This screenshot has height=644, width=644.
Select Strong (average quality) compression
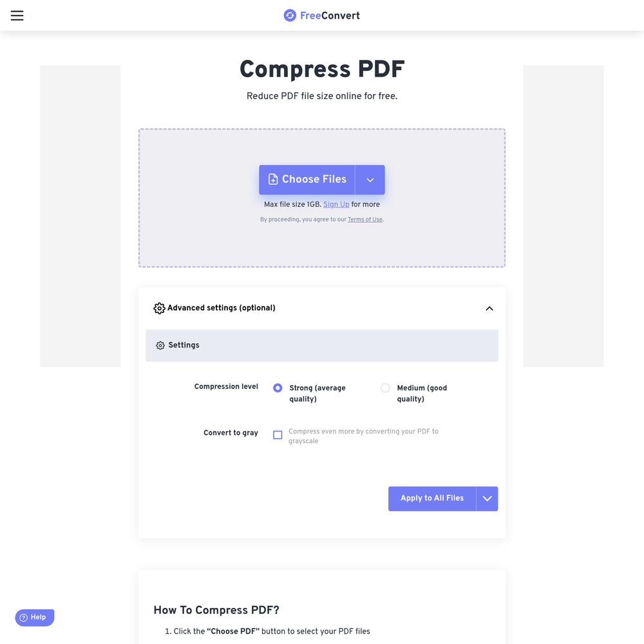tap(278, 388)
